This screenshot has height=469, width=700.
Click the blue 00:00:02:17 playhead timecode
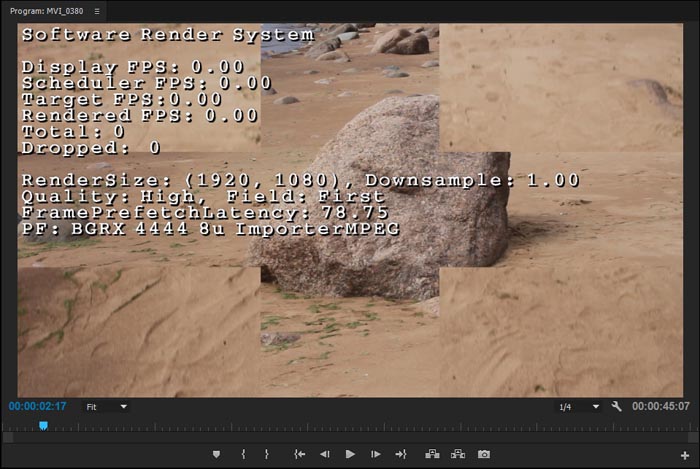click(x=38, y=407)
